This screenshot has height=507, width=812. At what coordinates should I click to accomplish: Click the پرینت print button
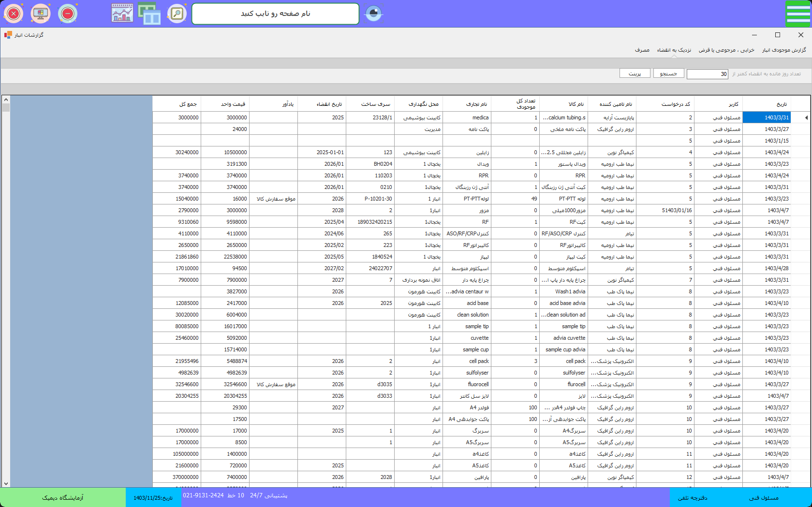pos(635,73)
